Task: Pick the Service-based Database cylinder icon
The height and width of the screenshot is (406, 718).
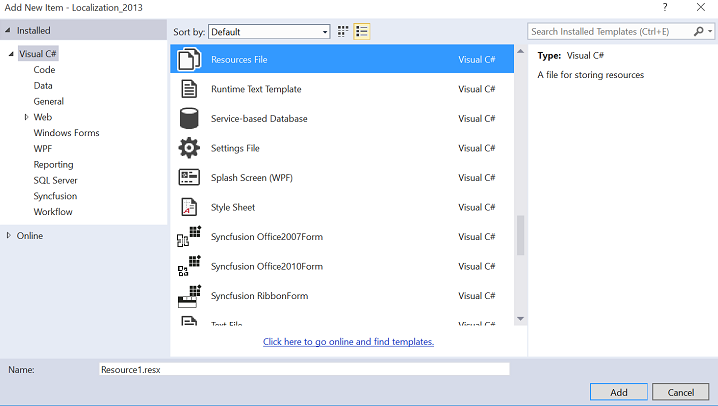Action: pyautogui.click(x=189, y=119)
